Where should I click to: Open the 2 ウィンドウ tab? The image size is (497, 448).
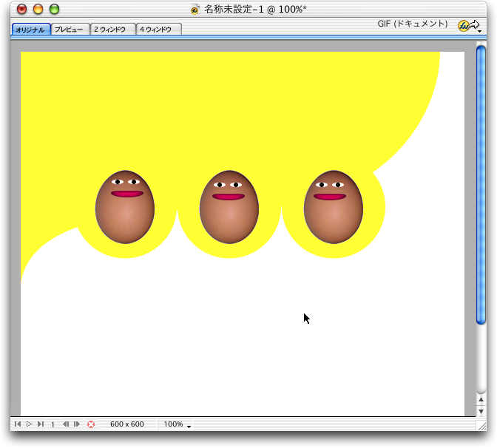tap(112, 30)
